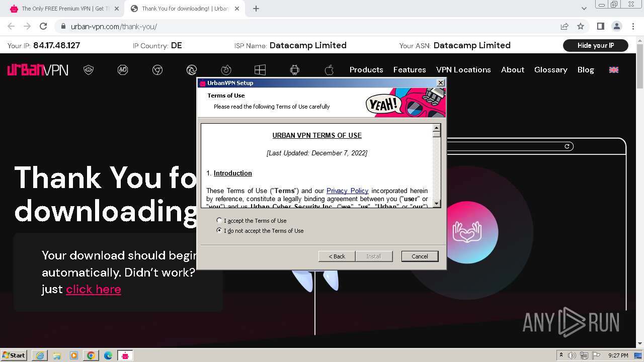Open Chrome from taskbar
This screenshot has height=362, width=644.
pyautogui.click(x=91, y=355)
